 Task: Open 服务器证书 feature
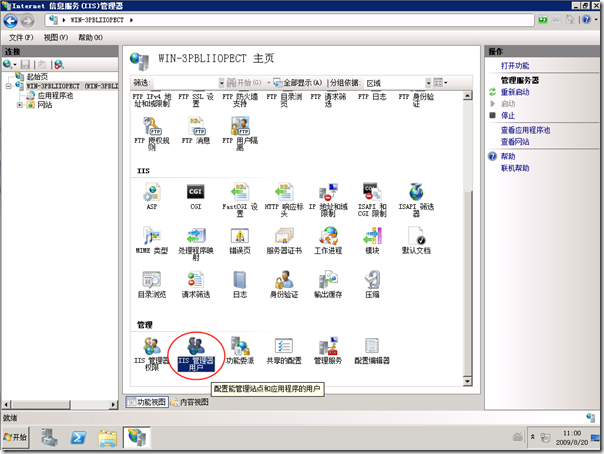tap(284, 240)
